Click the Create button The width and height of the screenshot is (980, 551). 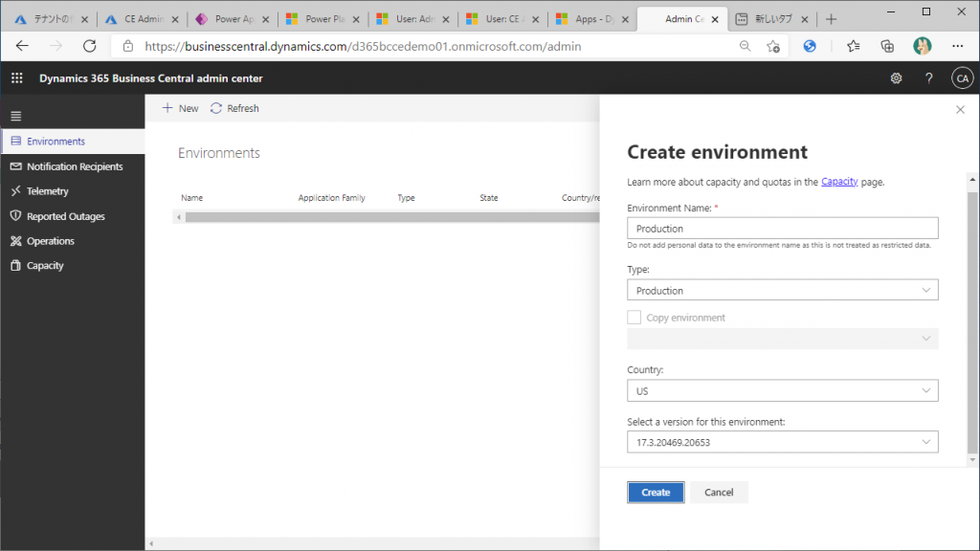tap(656, 493)
